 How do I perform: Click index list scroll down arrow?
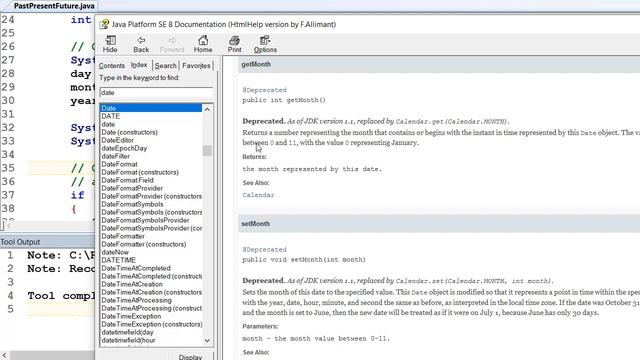(207, 340)
